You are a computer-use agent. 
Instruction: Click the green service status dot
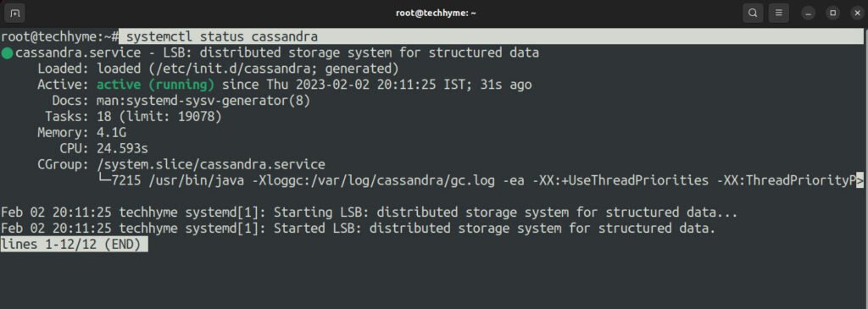7,53
